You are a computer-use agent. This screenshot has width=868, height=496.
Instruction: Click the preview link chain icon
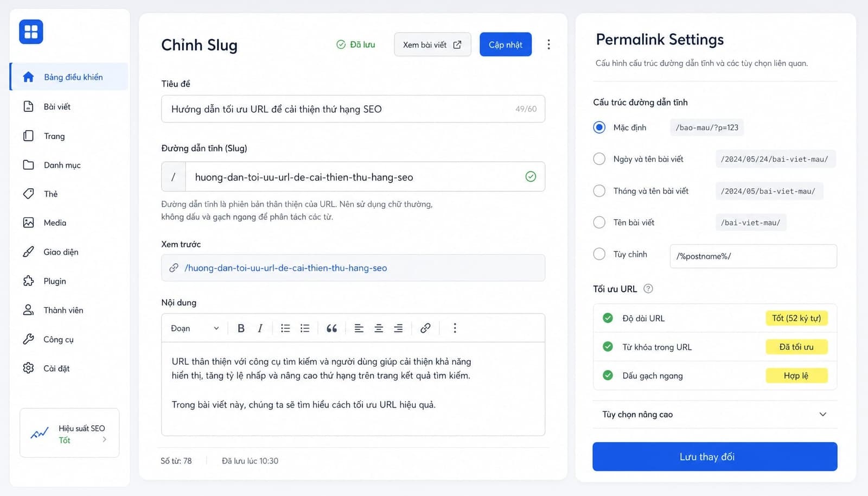point(174,268)
